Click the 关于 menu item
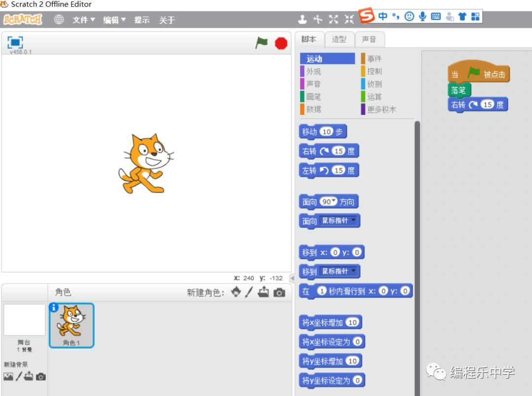532x396 pixels. pyautogui.click(x=167, y=20)
